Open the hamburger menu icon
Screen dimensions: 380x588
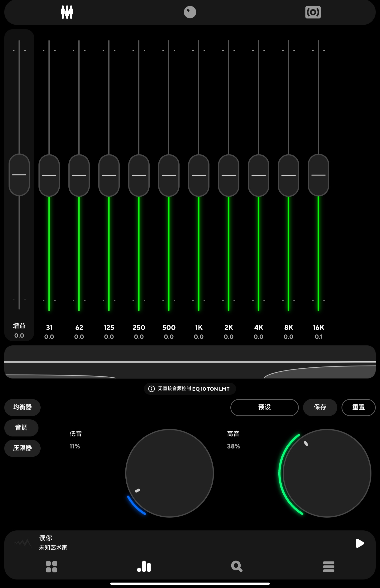[328, 566]
